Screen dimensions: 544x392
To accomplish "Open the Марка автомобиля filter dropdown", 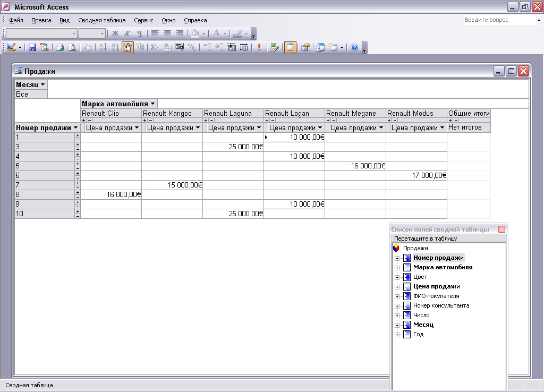I will [x=152, y=104].
